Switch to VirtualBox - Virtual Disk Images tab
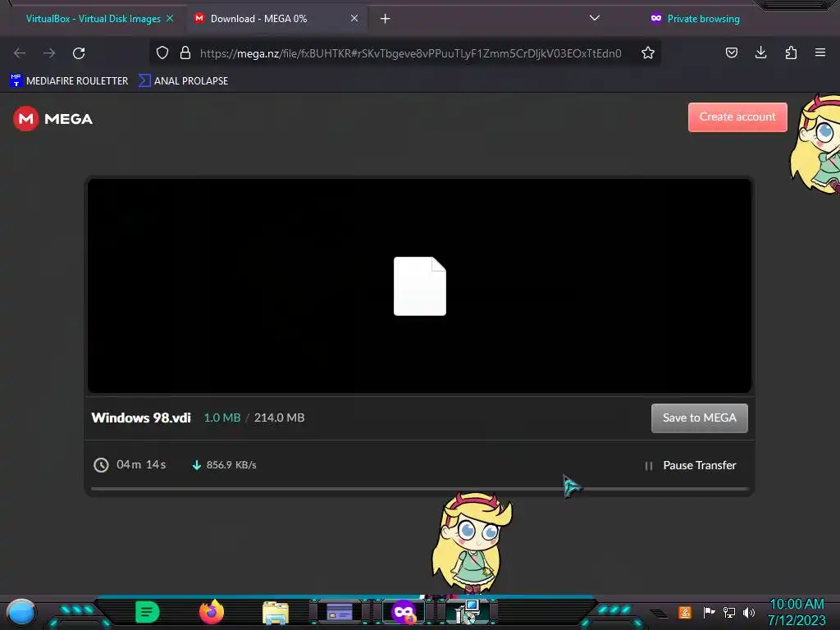This screenshot has width=840, height=630. 93,19
